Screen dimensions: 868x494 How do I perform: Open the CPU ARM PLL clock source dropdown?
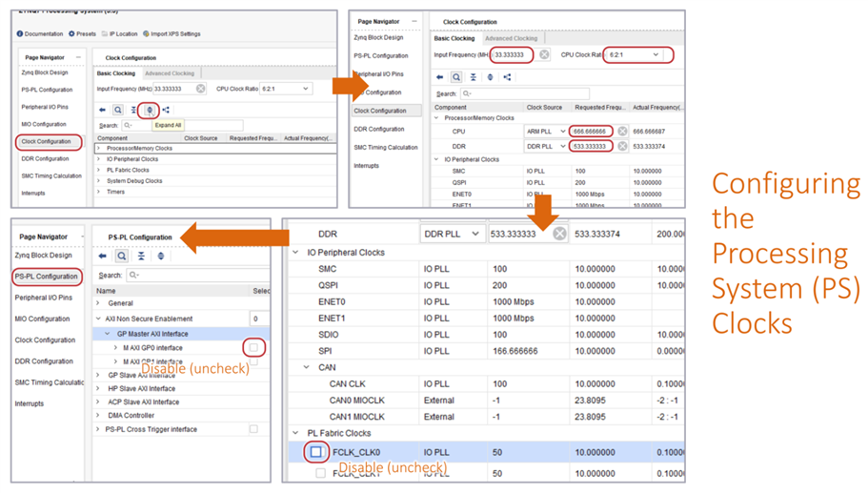562,132
